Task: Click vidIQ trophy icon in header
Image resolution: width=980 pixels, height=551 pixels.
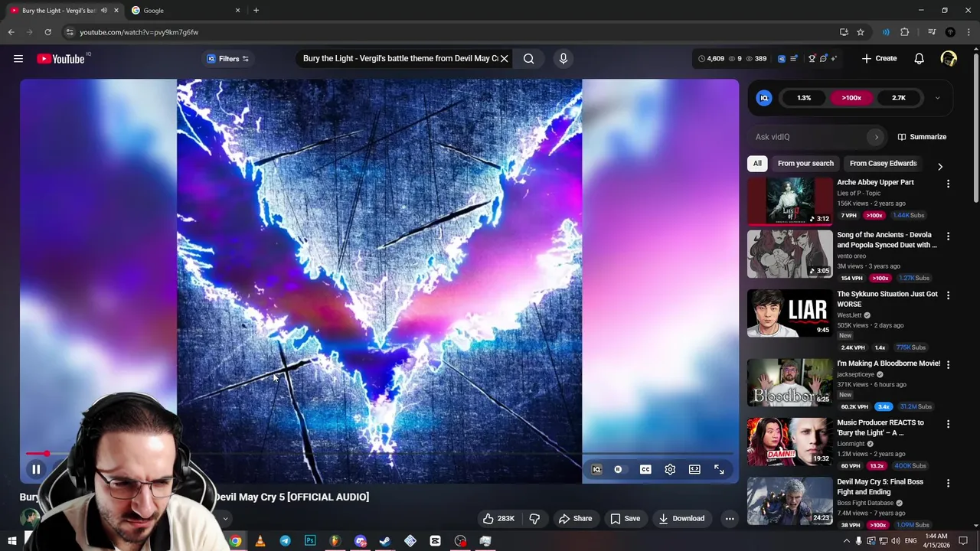Action: coord(812,59)
